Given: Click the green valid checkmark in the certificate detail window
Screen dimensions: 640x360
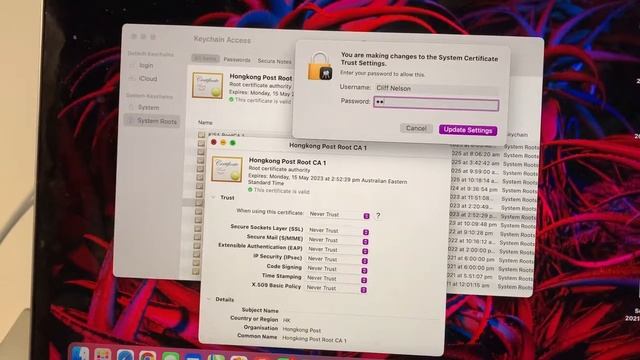Looking at the screenshot, I should (250, 190).
